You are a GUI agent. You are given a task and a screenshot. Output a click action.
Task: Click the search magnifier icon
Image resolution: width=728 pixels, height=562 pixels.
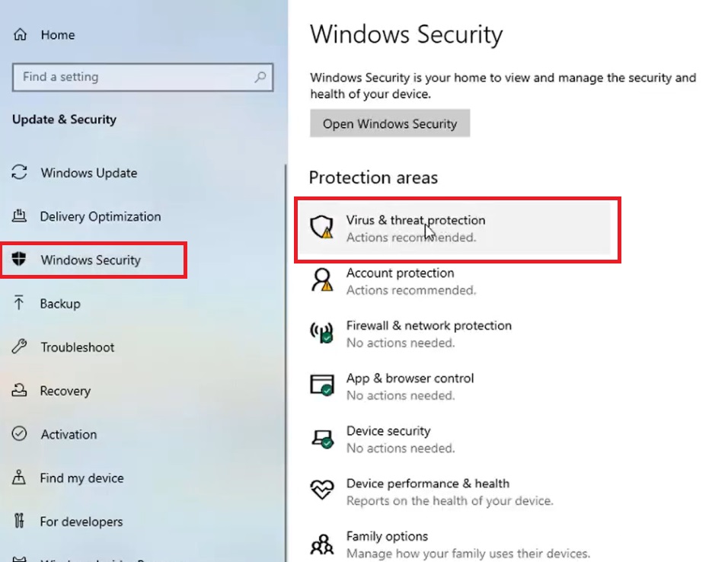[260, 77]
